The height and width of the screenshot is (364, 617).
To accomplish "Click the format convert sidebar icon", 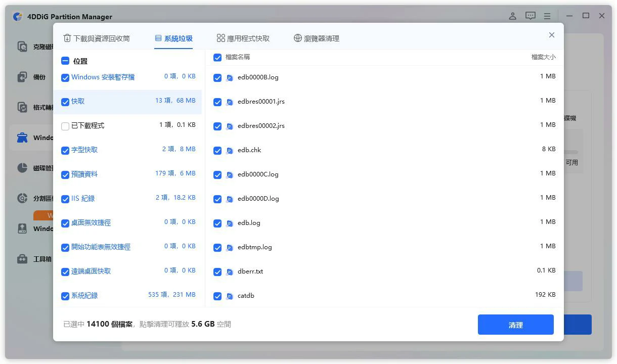I will [x=22, y=108].
